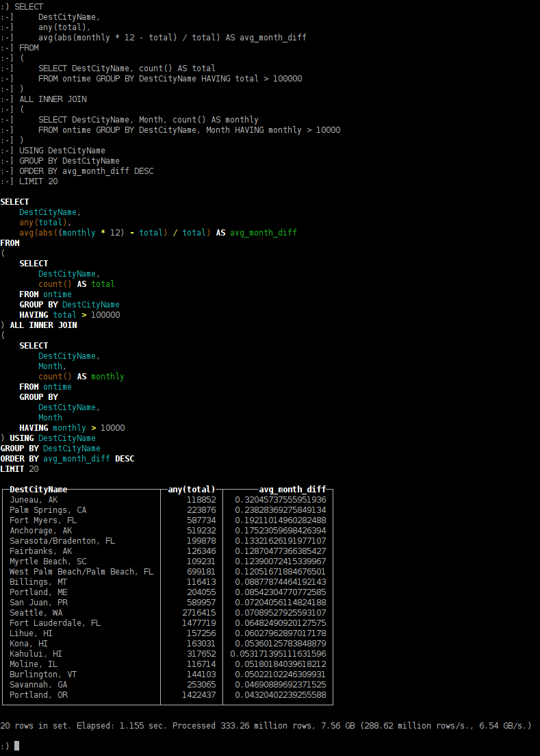The height and width of the screenshot is (756, 540).
Task: Click the Sarasota/Bradenton, FL city cell
Action: click(x=62, y=541)
